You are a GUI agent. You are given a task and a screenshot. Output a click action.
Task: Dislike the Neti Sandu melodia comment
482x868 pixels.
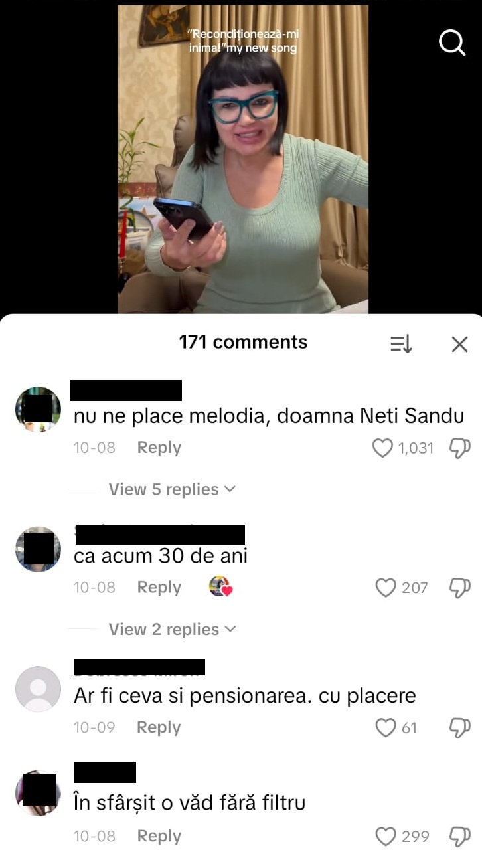[460, 448]
